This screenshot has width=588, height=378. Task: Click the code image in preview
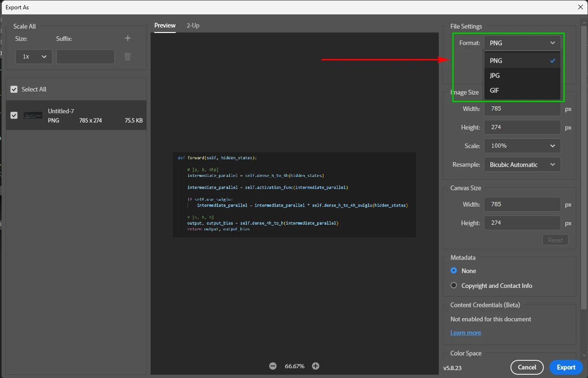click(x=294, y=195)
